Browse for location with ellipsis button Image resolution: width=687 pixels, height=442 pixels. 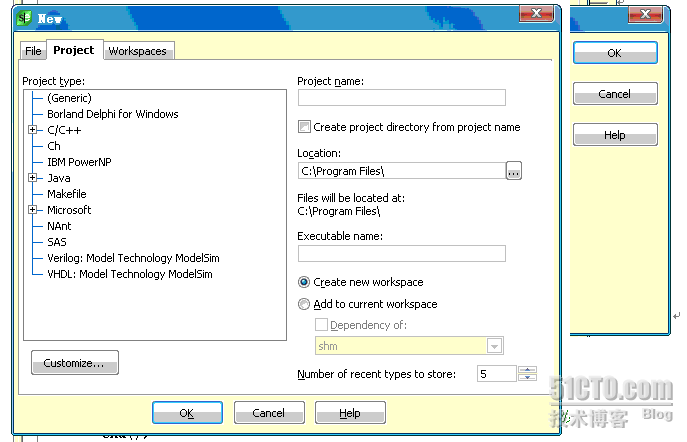(x=513, y=170)
